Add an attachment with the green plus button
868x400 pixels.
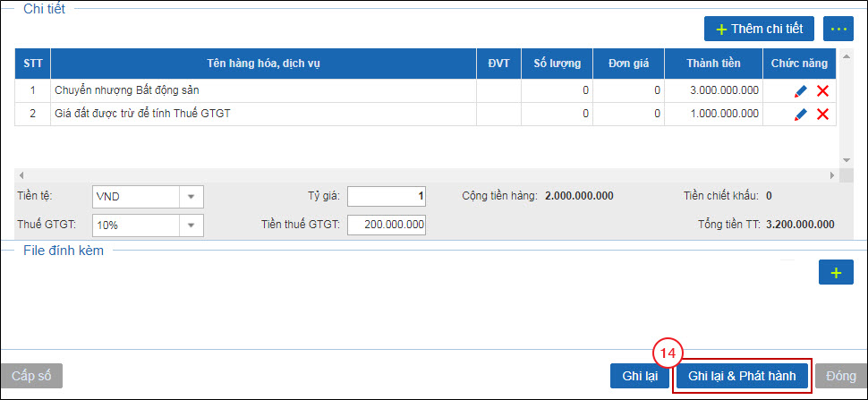pyautogui.click(x=836, y=272)
